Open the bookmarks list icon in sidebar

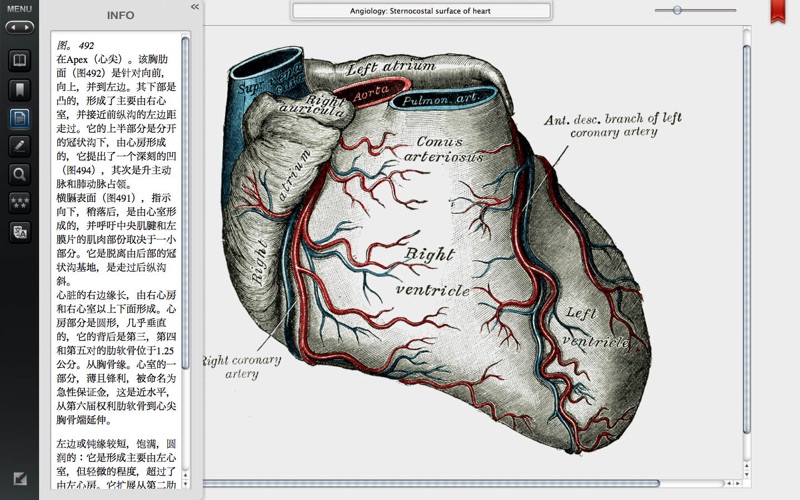pyautogui.click(x=19, y=90)
